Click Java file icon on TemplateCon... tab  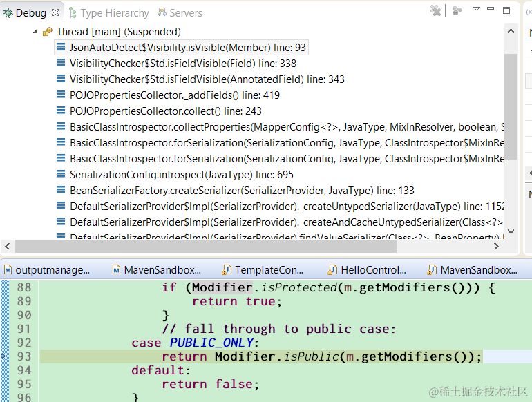click(x=227, y=270)
